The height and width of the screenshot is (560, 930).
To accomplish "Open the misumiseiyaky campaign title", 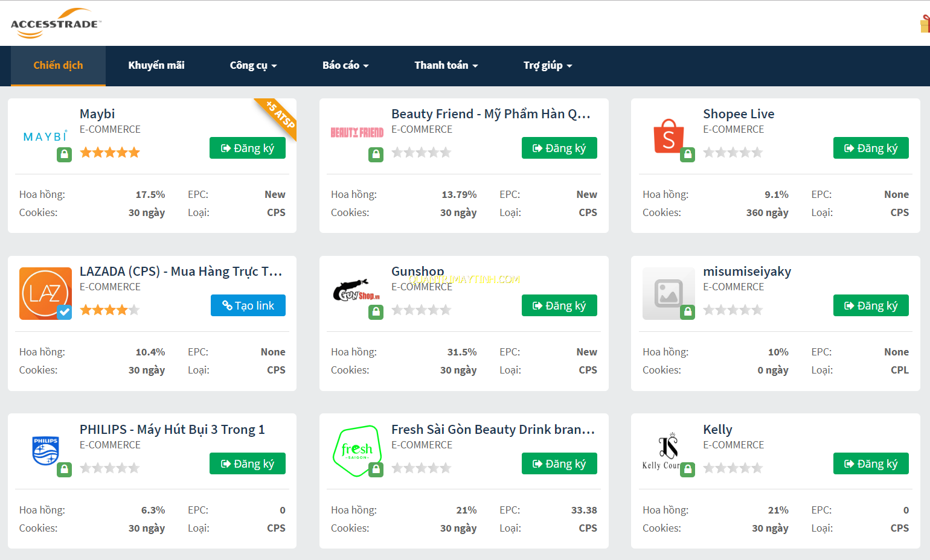I will point(747,272).
